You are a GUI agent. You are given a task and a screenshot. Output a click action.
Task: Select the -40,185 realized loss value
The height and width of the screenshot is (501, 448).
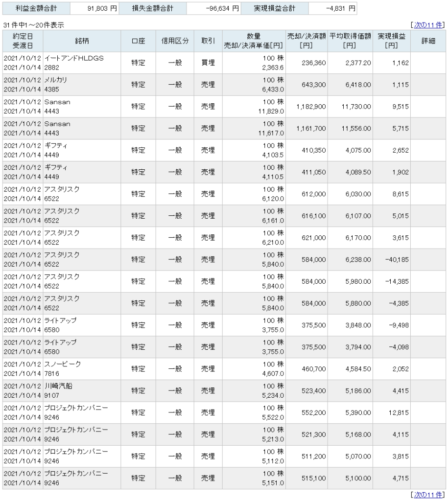[x=397, y=259]
